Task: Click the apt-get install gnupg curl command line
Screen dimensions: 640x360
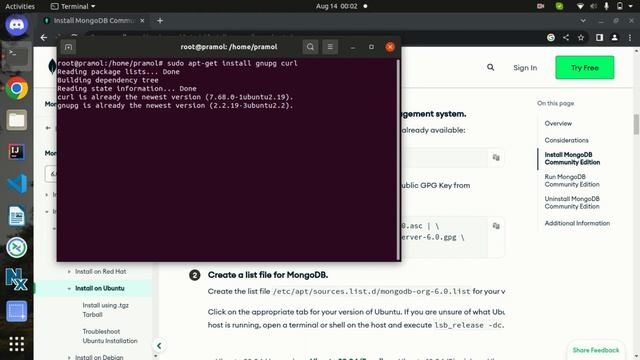Action: click(178, 63)
